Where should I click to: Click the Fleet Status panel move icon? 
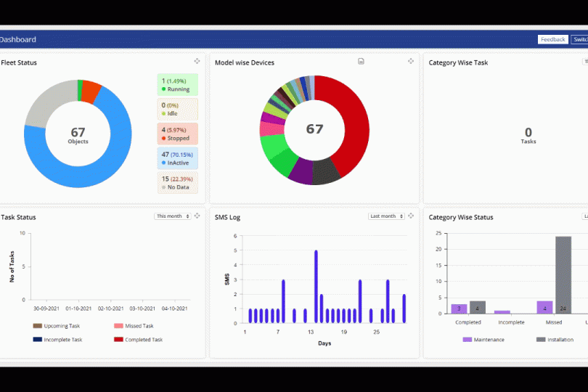pos(197,62)
